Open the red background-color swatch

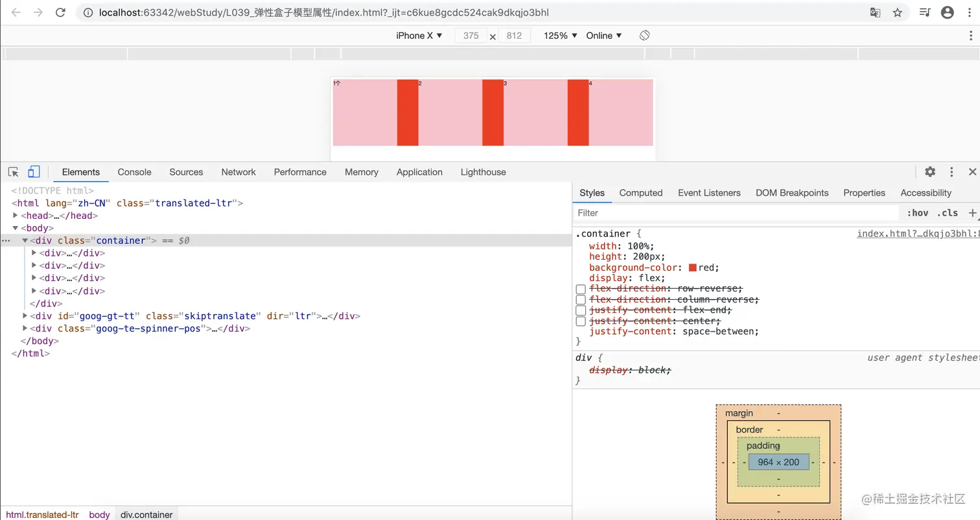coord(693,267)
